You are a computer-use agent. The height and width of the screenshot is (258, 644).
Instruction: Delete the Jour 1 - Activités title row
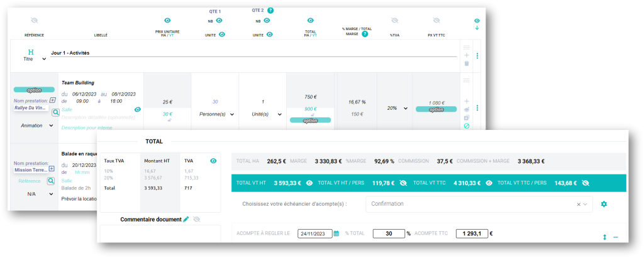point(466,63)
